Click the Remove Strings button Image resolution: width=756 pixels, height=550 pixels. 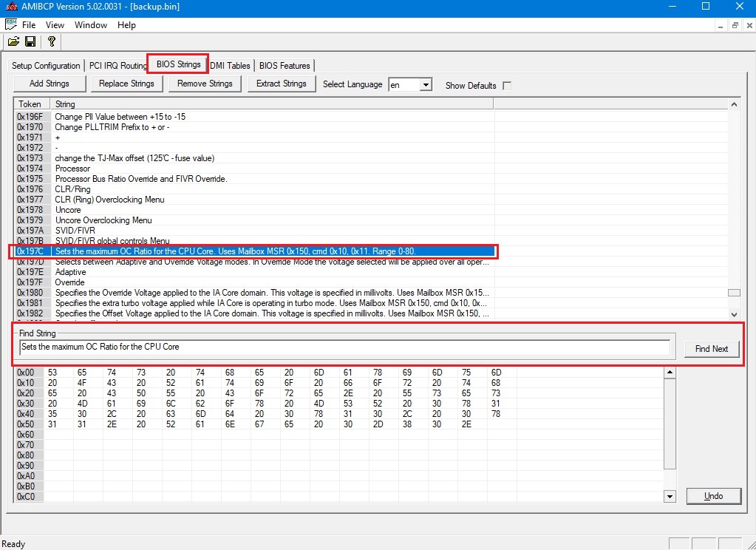tap(205, 84)
